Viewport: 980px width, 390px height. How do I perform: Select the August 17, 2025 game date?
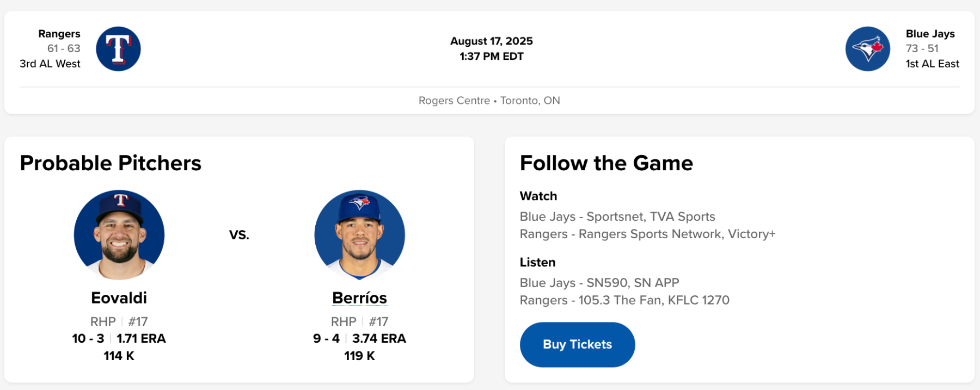tap(491, 41)
